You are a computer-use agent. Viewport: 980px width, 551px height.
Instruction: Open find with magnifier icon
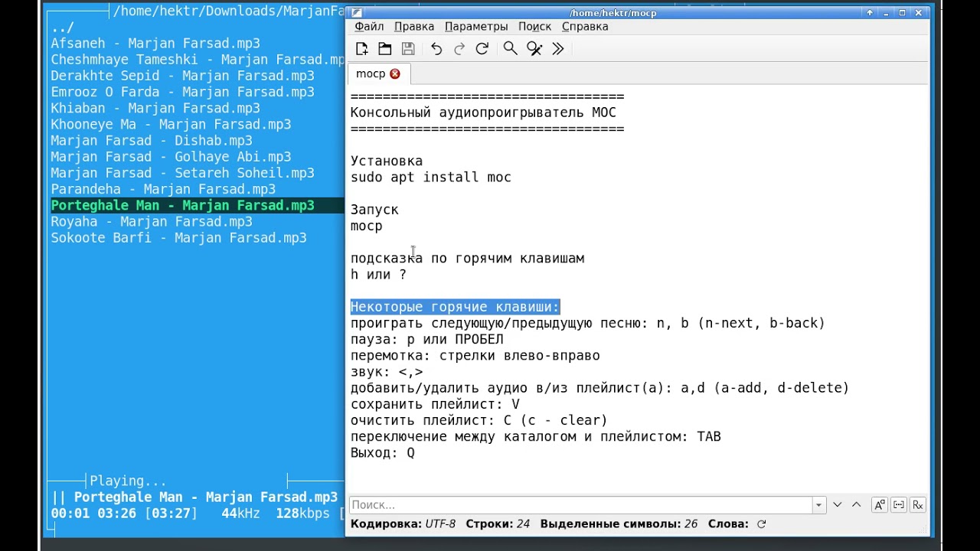point(510,49)
